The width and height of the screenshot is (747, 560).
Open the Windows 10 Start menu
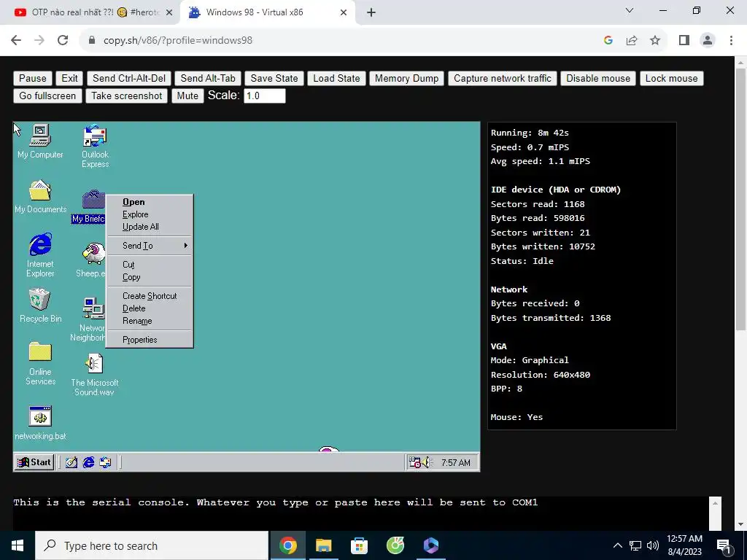18,545
